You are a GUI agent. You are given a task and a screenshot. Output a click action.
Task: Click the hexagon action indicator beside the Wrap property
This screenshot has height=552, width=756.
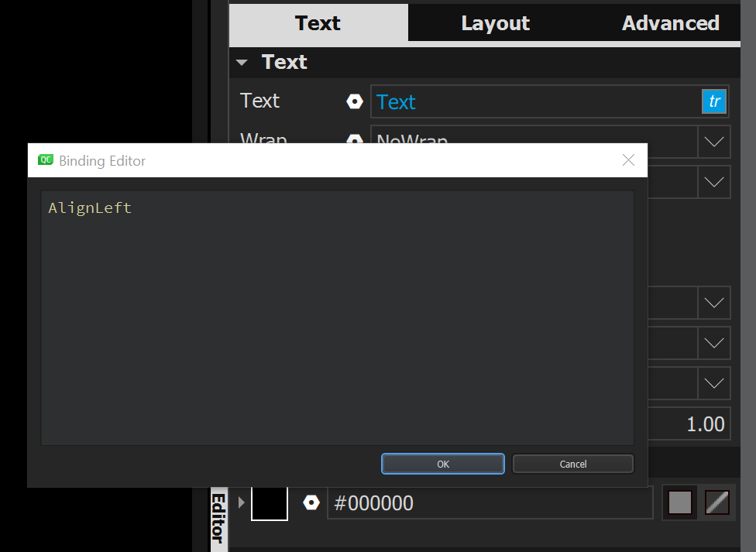point(354,142)
